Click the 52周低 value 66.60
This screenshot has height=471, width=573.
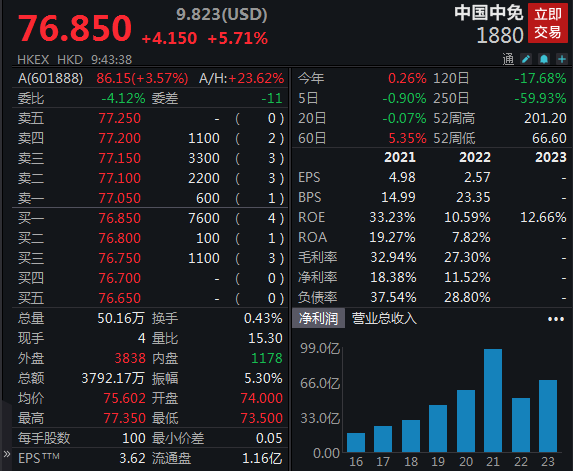[x=549, y=138]
